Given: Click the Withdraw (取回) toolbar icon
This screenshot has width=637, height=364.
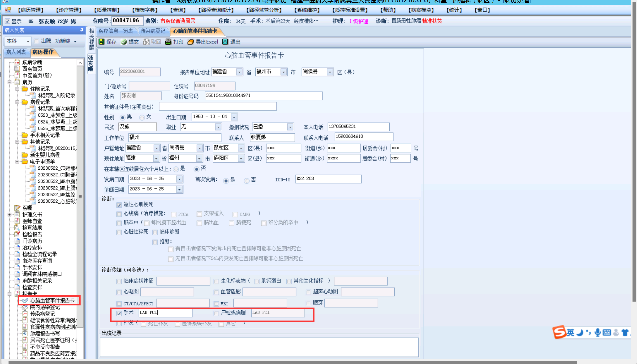Looking at the screenshot, I should tap(146, 42).
